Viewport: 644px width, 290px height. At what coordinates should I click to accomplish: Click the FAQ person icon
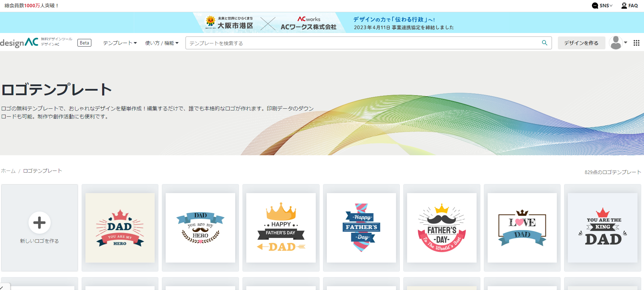[x=624, y=6]
